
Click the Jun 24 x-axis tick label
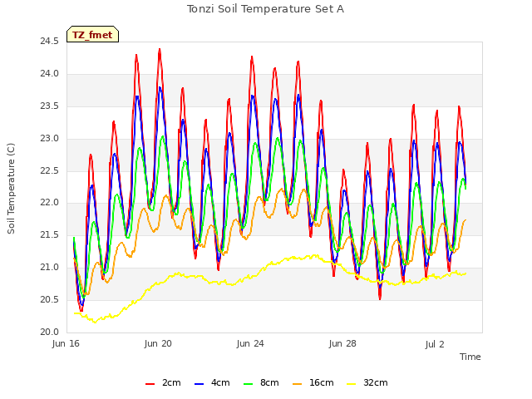pyautogui.click(x=250, y=343)
